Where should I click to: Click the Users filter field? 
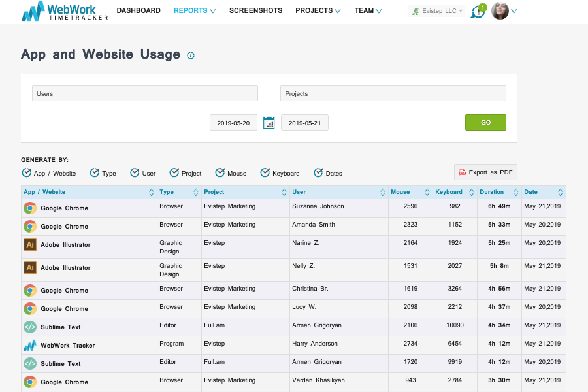point(145,93)
